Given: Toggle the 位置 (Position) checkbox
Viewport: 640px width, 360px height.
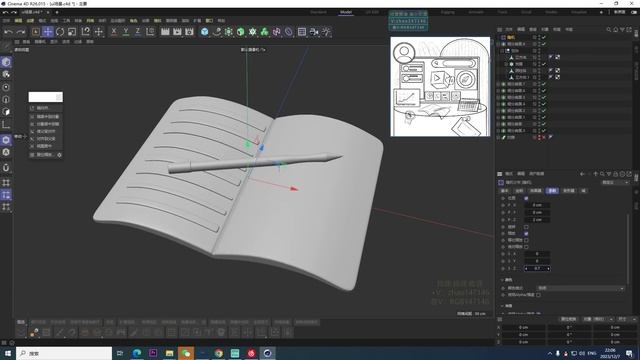Looking at the screenshot, I should pos(526,198).
